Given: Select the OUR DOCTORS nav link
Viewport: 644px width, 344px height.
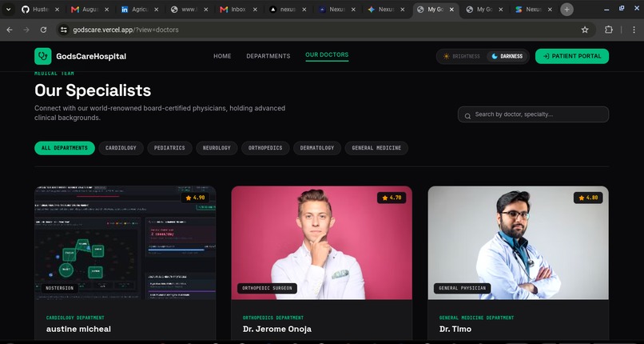Looking at the screenshot, I should point(327,54).
